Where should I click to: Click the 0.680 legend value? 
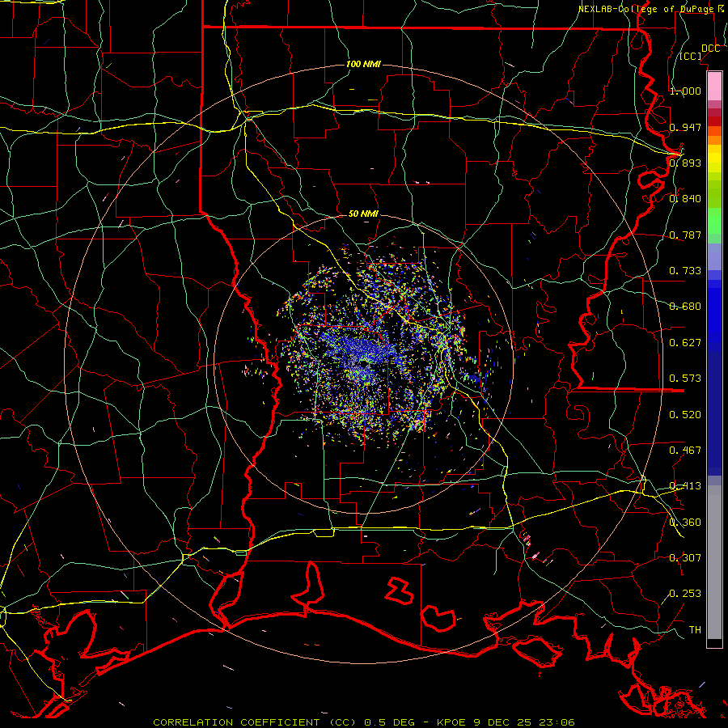(685, 307)
